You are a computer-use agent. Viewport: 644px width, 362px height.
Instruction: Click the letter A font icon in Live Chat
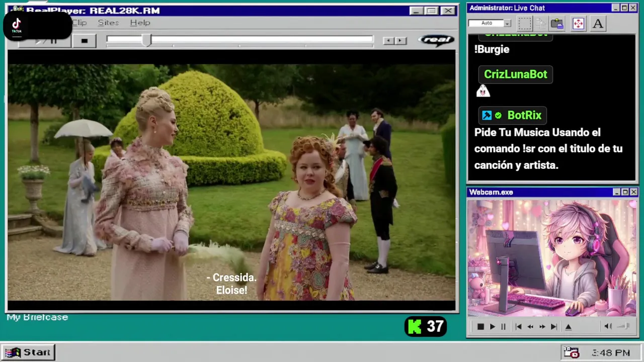598,23
